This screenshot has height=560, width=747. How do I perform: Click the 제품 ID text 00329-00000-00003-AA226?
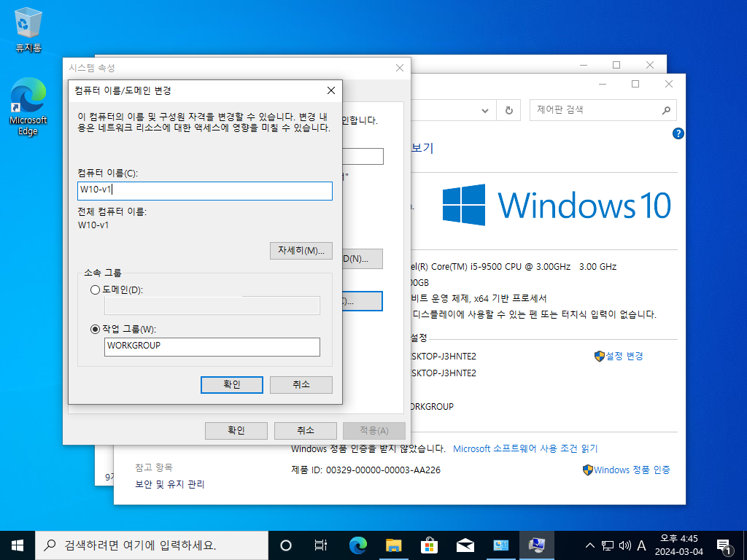click(383, 470)
